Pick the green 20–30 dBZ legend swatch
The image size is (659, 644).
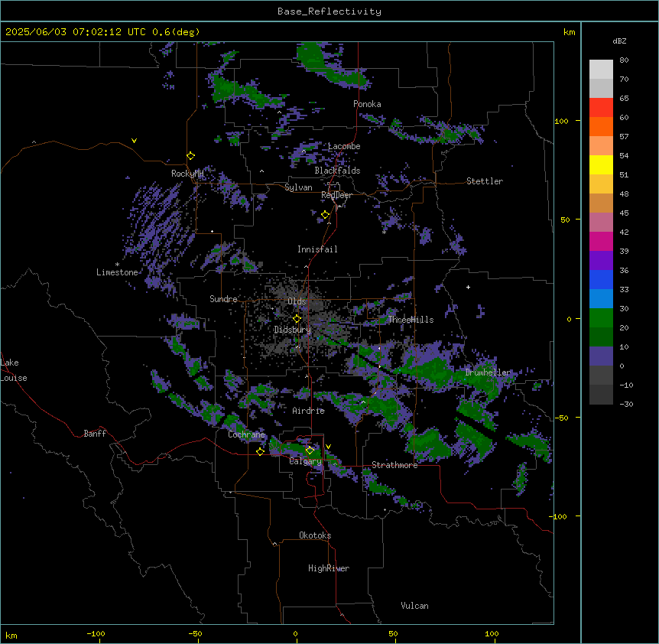601,318
